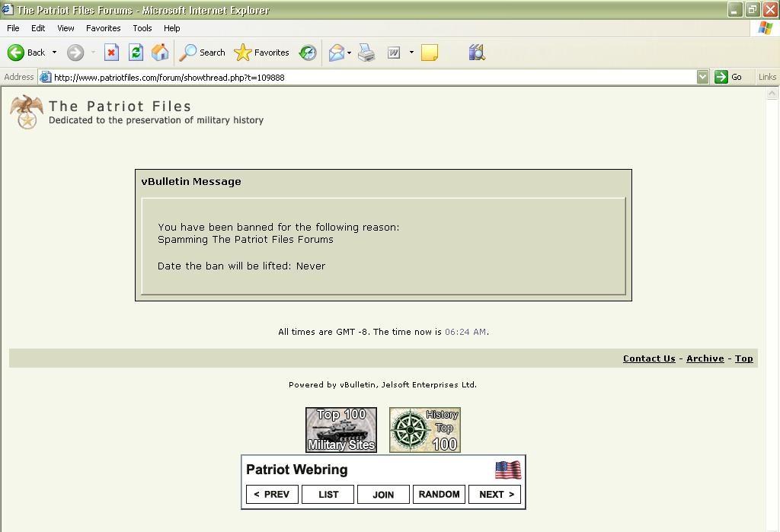Click the Top 100 Military Sites banner

pos(341,430)
